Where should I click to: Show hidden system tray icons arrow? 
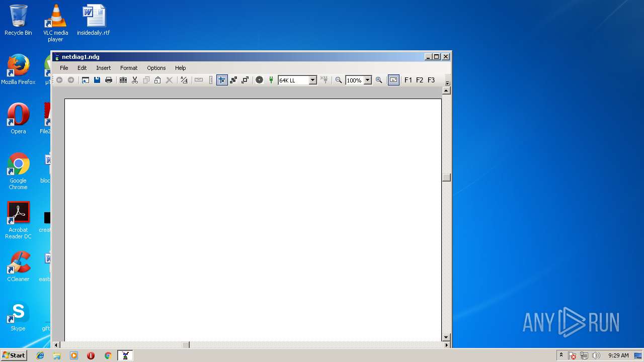coord(561,355)
